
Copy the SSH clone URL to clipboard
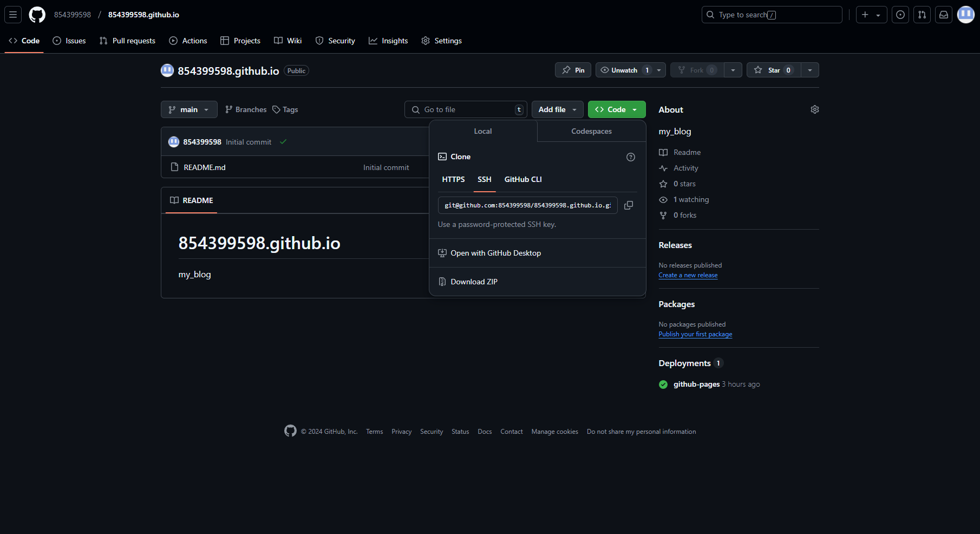[x=629, y=205]
